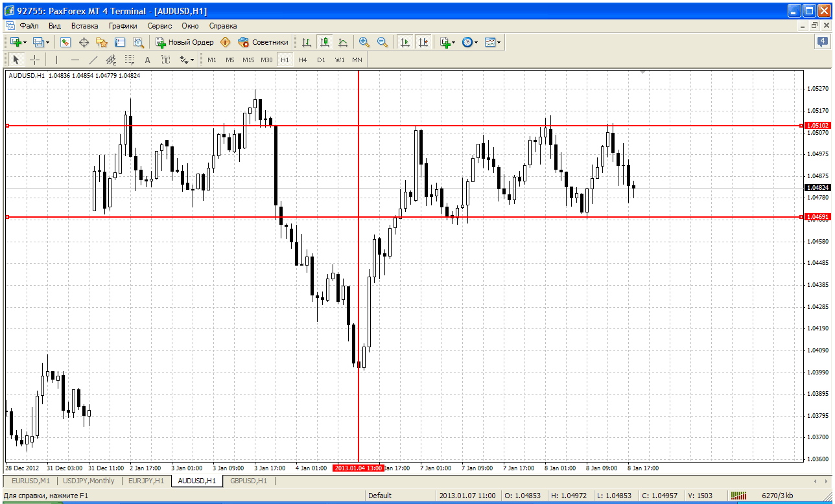Switch to M15 timeframe
This screenshot has height=504, width=835.
coord(248,60)
